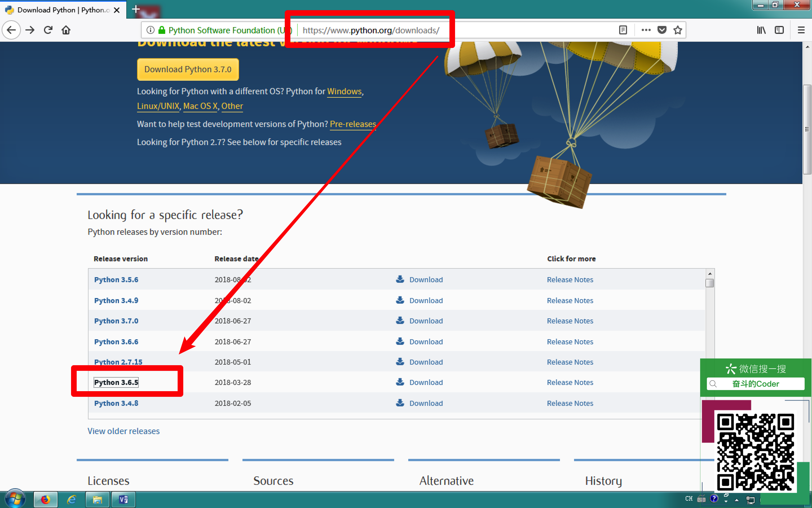The image size is (812, 508).
Task: Open the Firefox hamburger menu
Action: pos(801,30)
